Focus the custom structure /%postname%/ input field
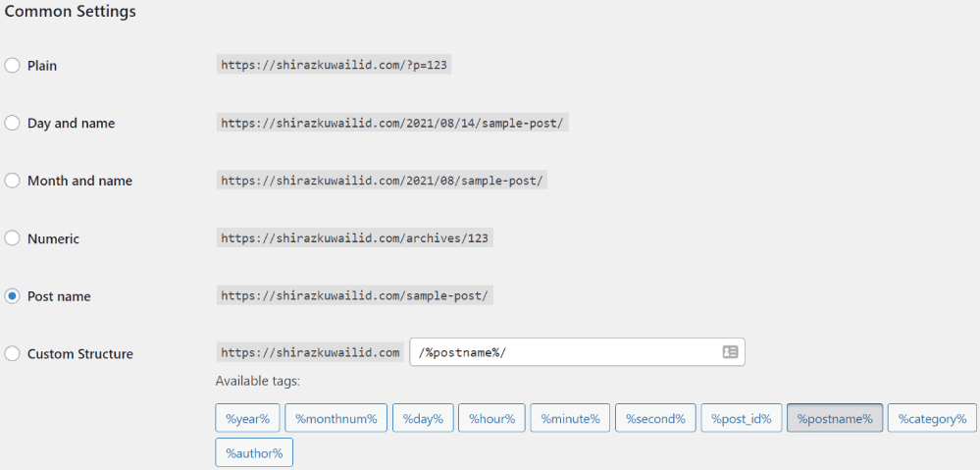 pyautogui.click(x=577, y=352)
